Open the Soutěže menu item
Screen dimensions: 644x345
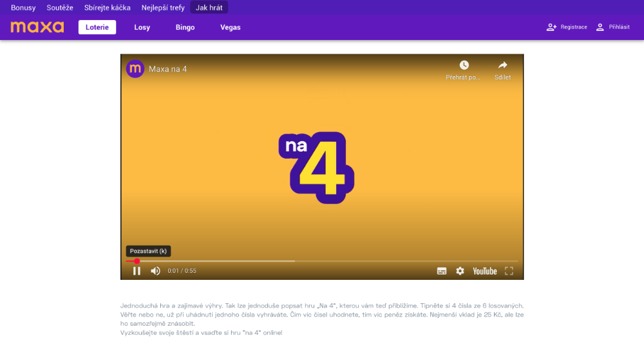pos(60,8)
